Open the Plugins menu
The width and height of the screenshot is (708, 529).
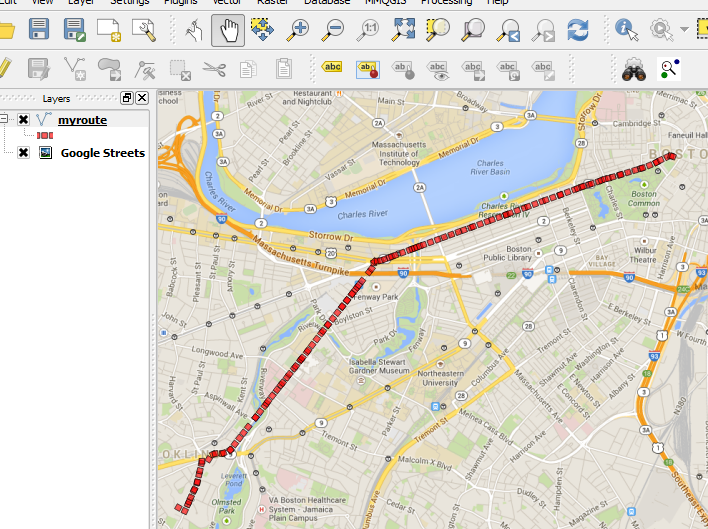pos(181,2)
